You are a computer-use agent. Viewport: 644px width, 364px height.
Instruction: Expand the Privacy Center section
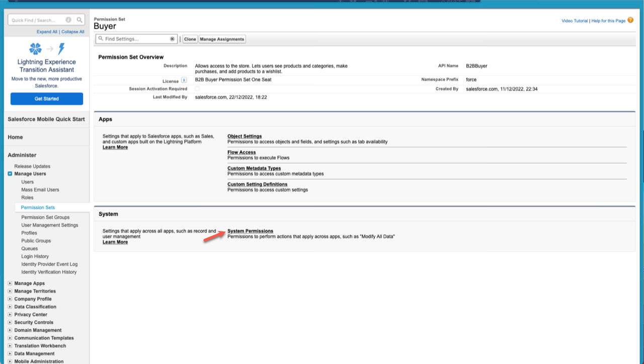point(10,315)
